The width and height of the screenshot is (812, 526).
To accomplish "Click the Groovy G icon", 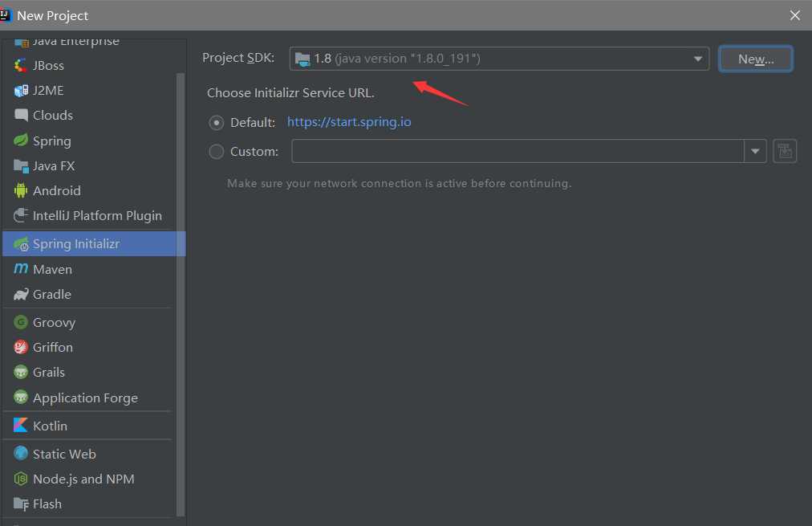I will pyautogui.click(x=21, y=322).
